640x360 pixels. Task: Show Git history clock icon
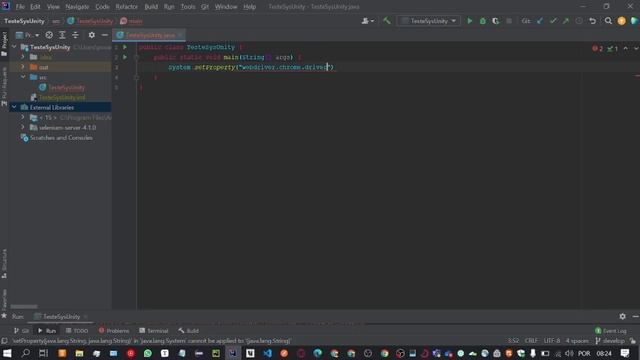click(x=579, y=21)
